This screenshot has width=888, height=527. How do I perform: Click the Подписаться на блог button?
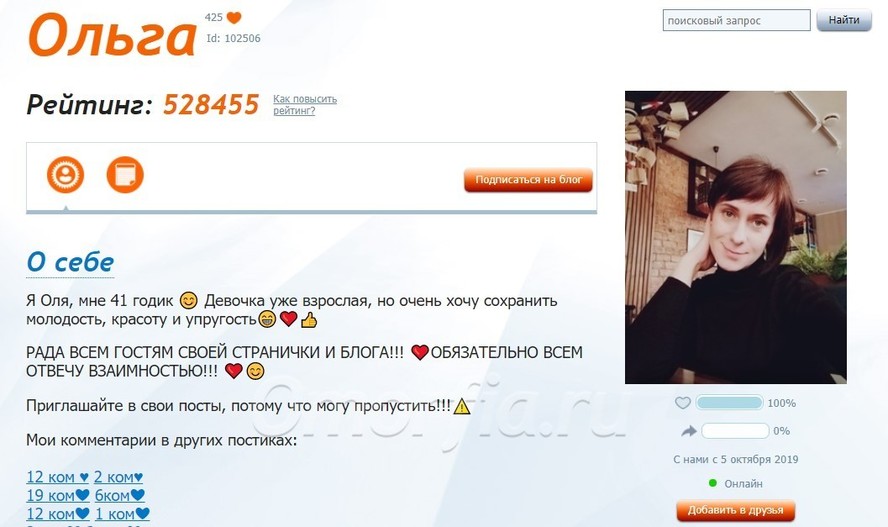coord(528,180)
